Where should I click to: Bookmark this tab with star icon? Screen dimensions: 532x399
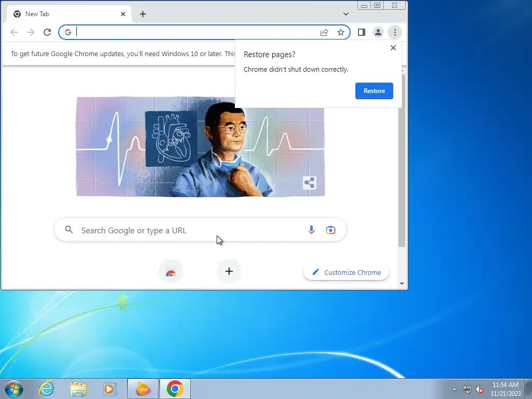tap(341, 32)
